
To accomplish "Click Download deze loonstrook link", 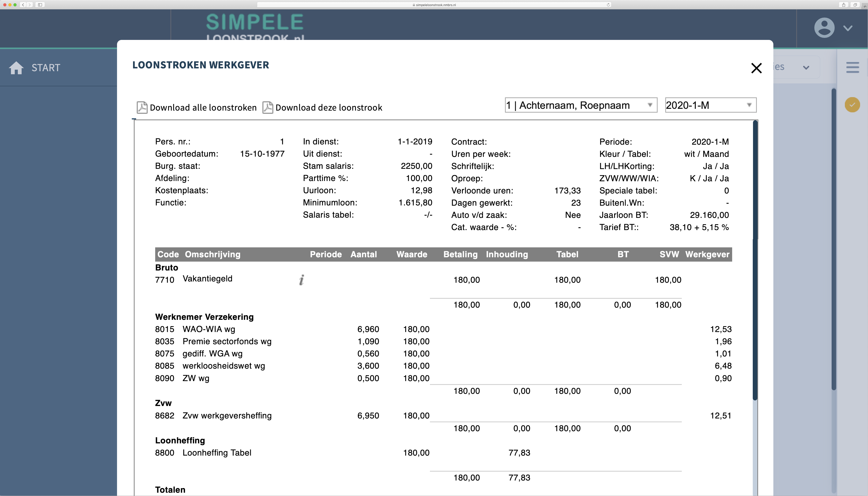I will pyautogui.click(x=328, y=108).
